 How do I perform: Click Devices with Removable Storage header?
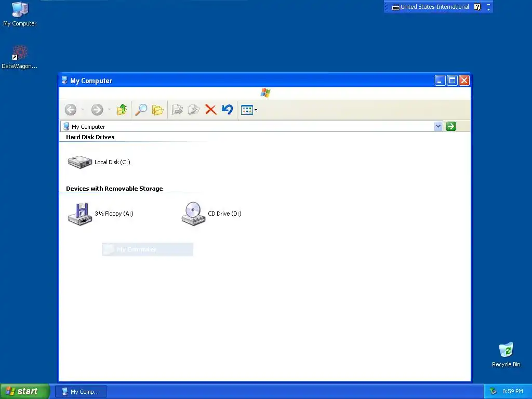pyautogui.click(x=114, y=189)
